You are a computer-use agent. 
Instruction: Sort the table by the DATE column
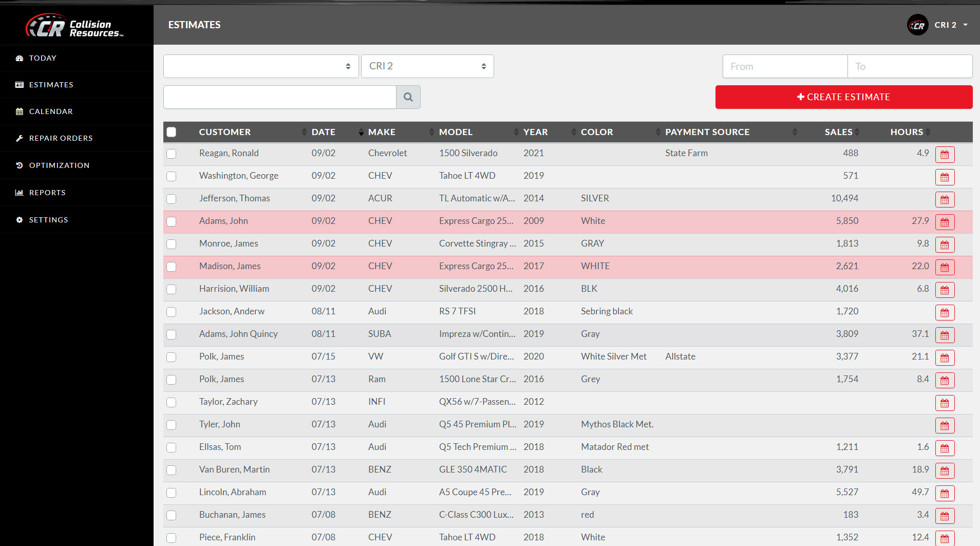[x=324, y=132]
